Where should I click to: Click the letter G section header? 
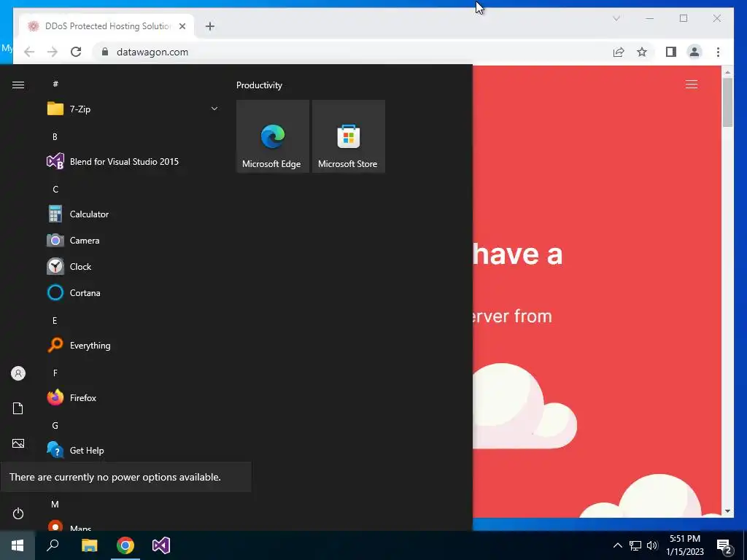coord(55,425)
